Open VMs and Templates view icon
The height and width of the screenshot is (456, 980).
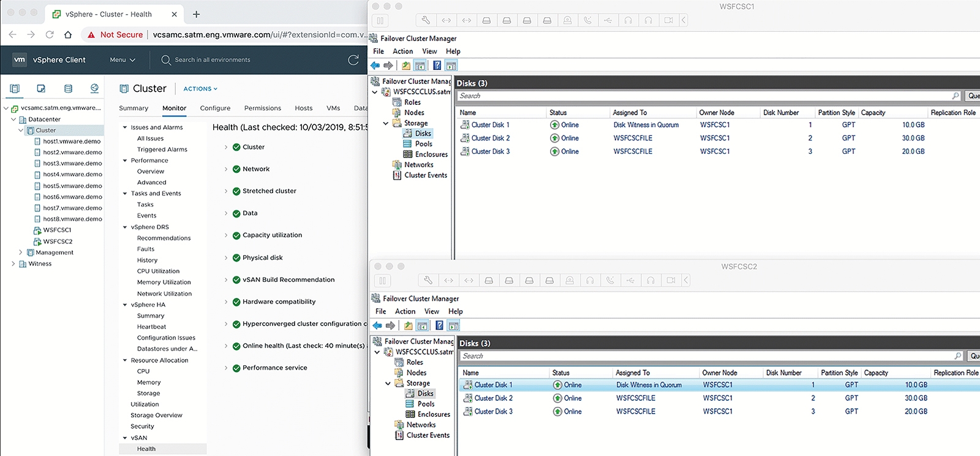pyautogui.click(x=41, y=88)
